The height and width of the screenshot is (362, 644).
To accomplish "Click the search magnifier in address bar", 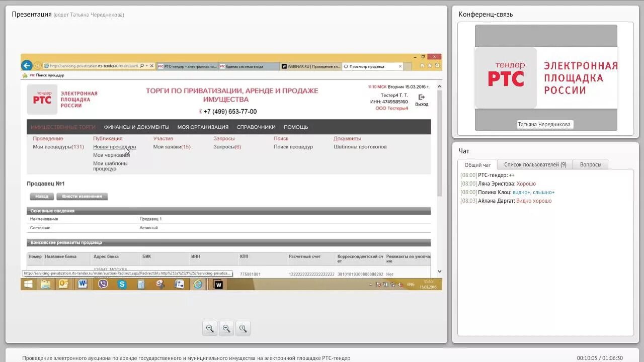I will pyautogui.click(x=142, y=66).
